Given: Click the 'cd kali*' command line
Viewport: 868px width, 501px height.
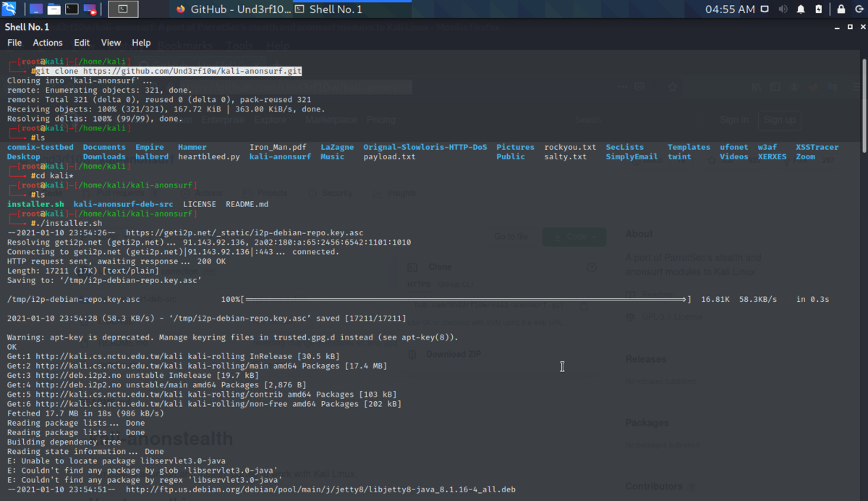Looking at the screenshot, I should (x=52, y=176).
